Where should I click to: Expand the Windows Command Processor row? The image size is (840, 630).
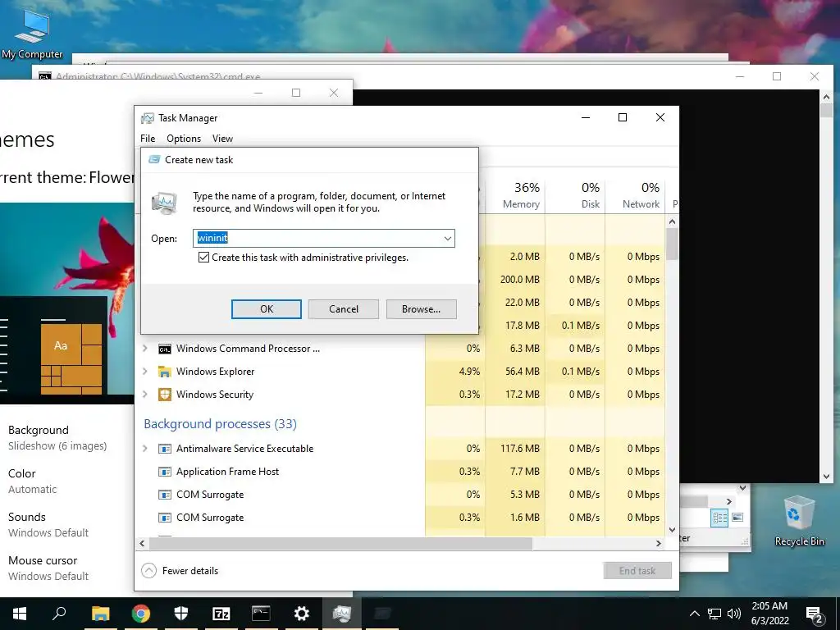point(144,349)
